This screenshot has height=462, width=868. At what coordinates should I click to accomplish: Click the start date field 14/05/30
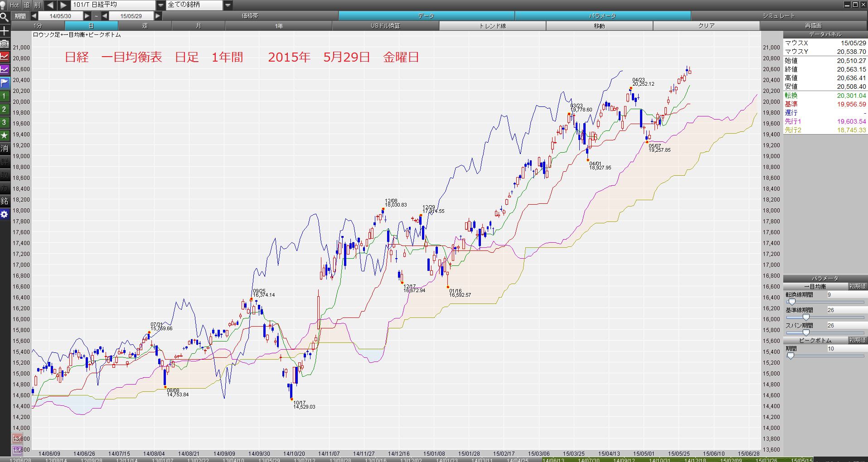61,16
